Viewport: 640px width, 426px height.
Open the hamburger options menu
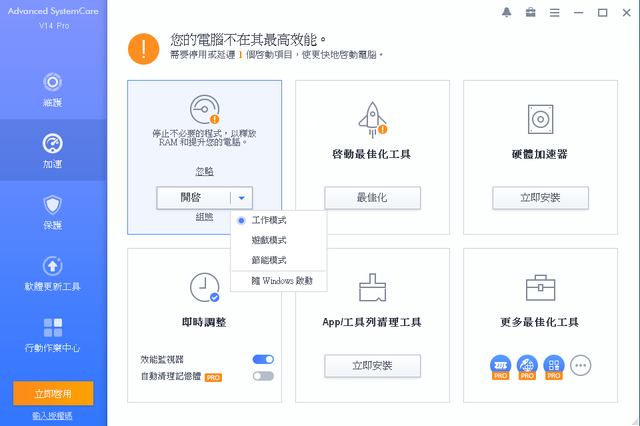(554, 13)
